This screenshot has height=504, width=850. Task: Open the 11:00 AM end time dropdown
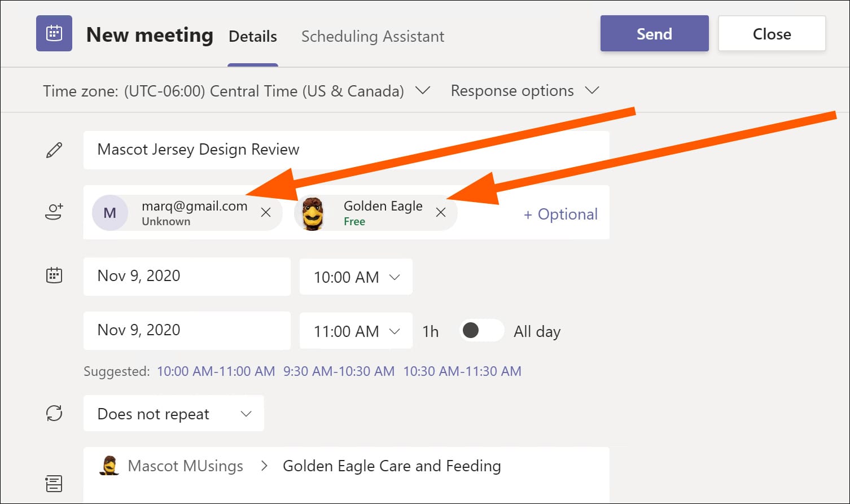tap(356, 331)
